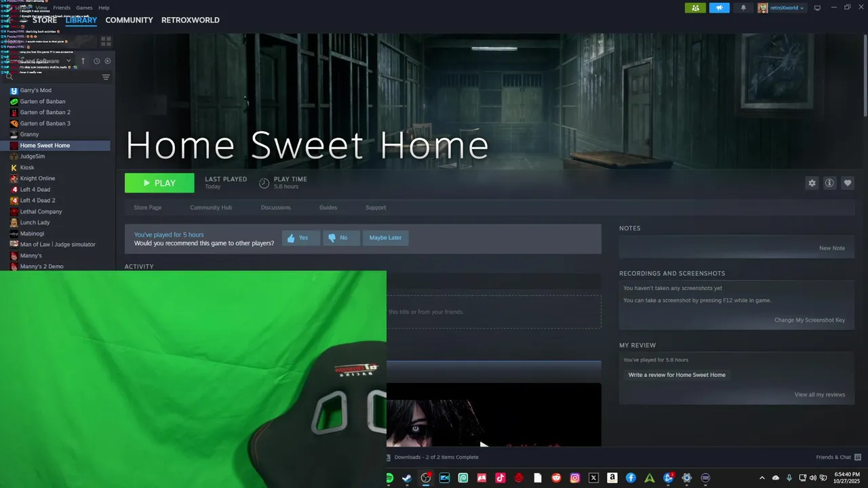Open TikTok from the taskbar
The height and width of the screenshot is (488, 868).
[x=500, y=478]
